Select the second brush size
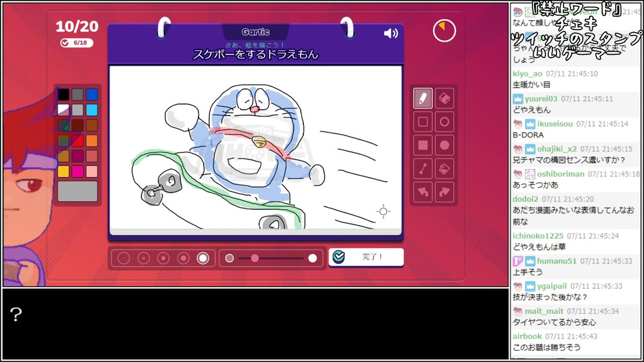This screenshot has width=644, height=362. (x=144, y=258)
